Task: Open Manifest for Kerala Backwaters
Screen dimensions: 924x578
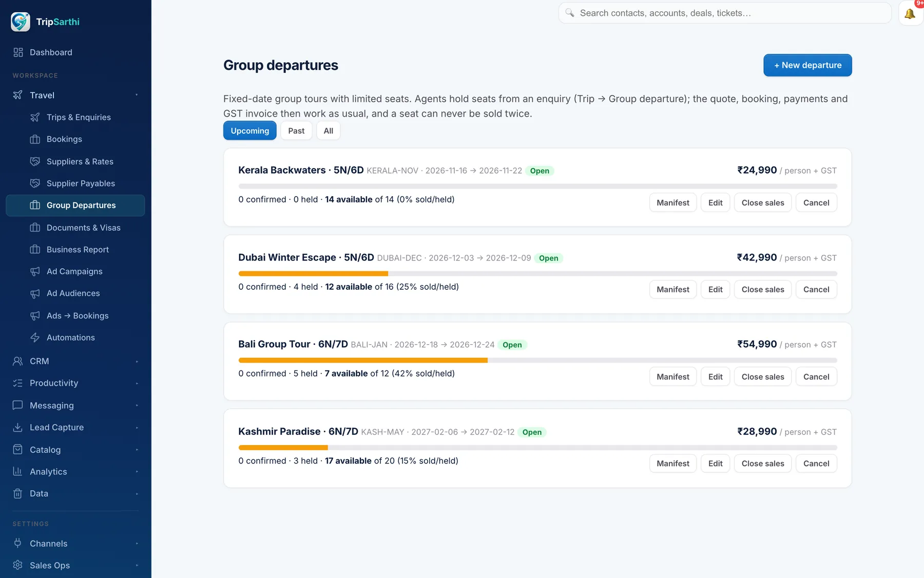Action: click(x=673, y=202)
